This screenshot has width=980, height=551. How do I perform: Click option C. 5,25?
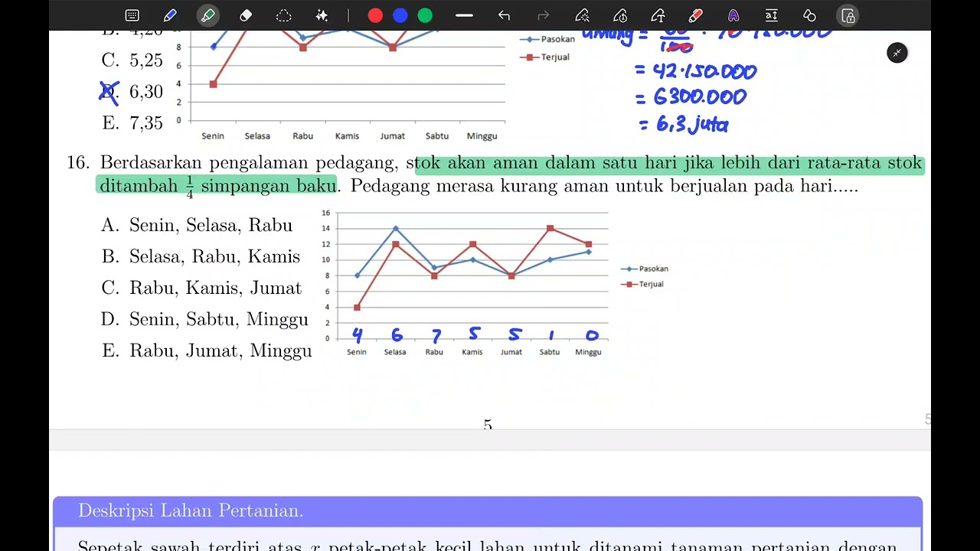132,60
